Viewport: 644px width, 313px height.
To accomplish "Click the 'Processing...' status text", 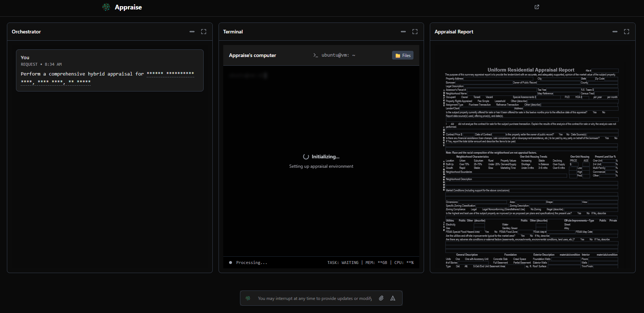I will [x=252, y=263].
